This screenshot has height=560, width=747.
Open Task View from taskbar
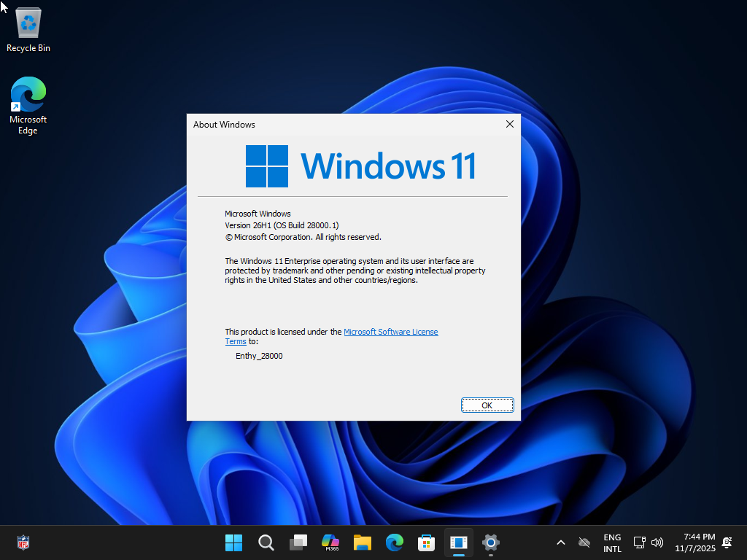298,542
